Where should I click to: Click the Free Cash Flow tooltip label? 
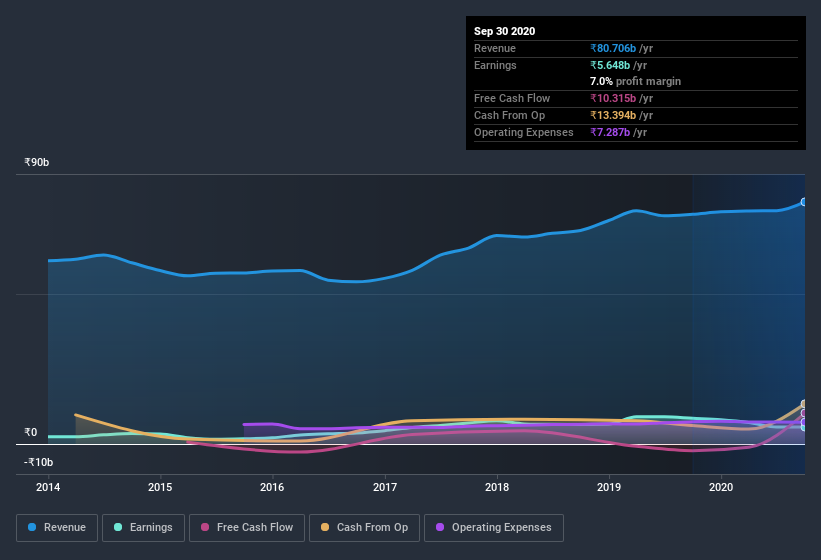coord(512,98)
